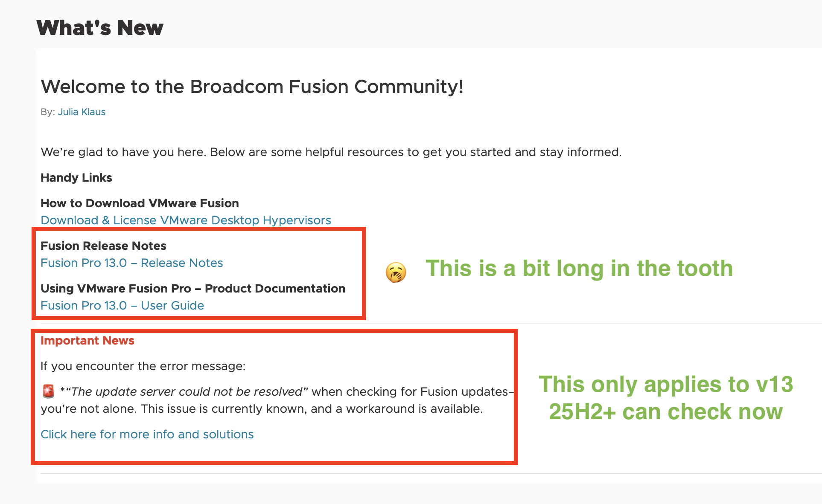Select the Welcome to Broadcom Fusion Community title
The width and height of the screenshot is (822, 504).
(252, 87)
